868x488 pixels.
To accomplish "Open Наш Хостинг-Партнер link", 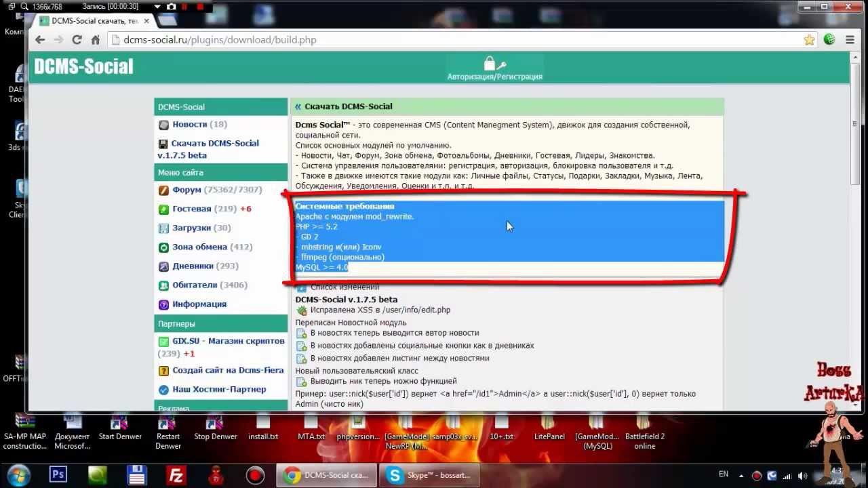I will click(x=219, y=390).
